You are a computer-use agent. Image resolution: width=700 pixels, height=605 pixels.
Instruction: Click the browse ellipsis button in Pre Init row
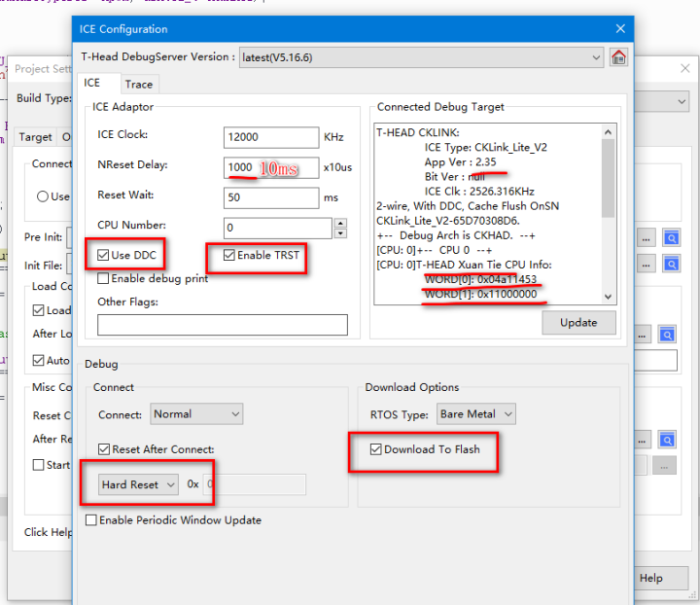[x=646, y=237]
